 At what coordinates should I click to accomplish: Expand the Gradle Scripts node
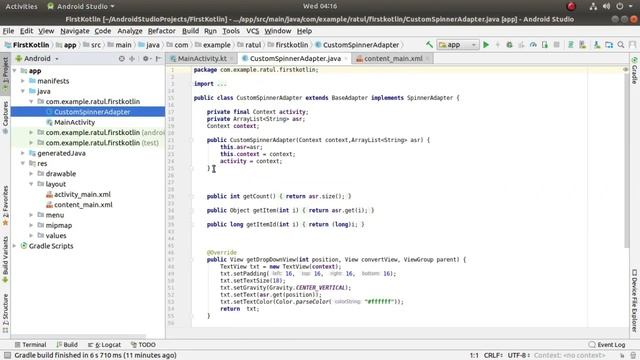coord(15,246)
